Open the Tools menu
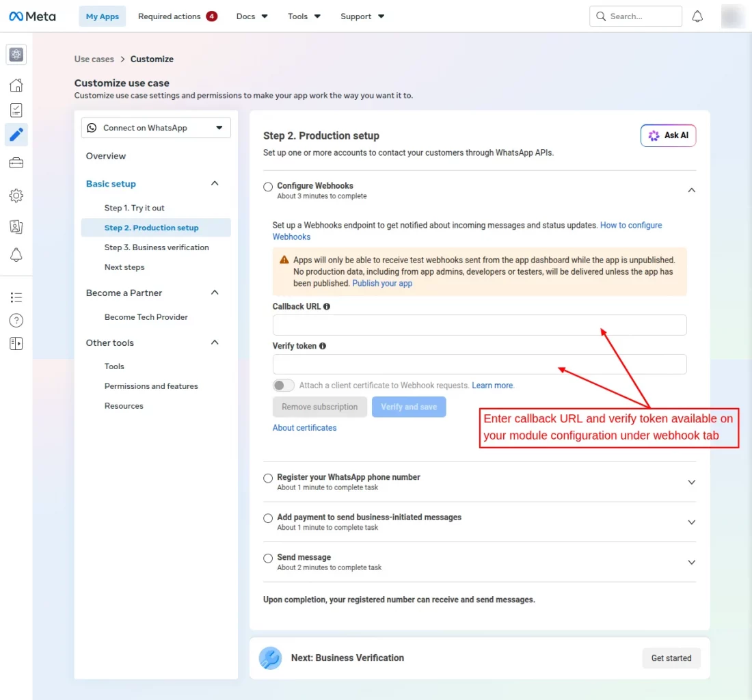This screenshot has height=700, width=752. [x=304, y=16]
